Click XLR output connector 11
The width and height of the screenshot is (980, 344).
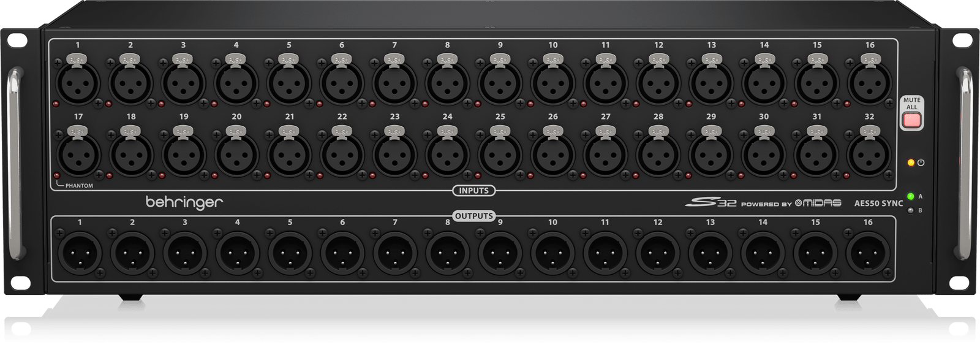click(605, 253)
